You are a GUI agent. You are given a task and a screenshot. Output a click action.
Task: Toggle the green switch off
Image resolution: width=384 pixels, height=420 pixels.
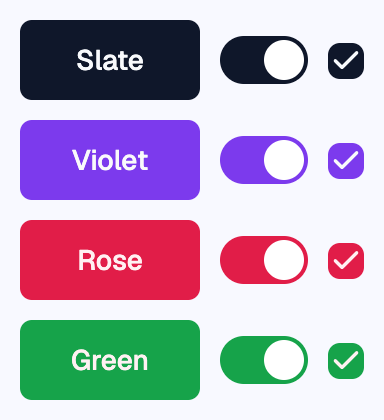[264, 360]
